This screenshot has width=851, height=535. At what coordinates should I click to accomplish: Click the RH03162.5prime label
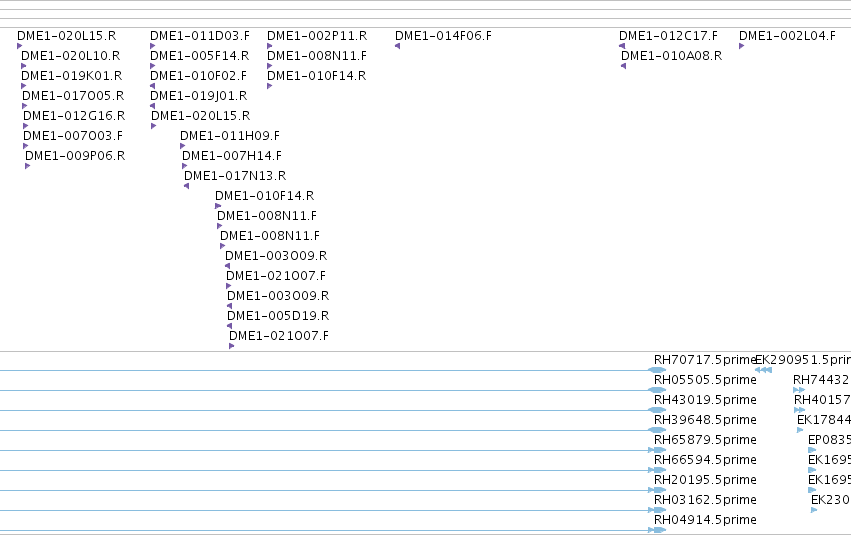pyautogui.click(x=705, y=500)
